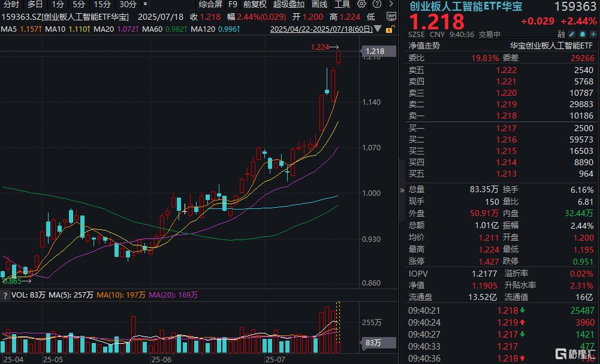The width and height of the screenshot is (600, 364).
Task: Click the MA(5): 257万 volume label
Action: click(x=71, y=295)
